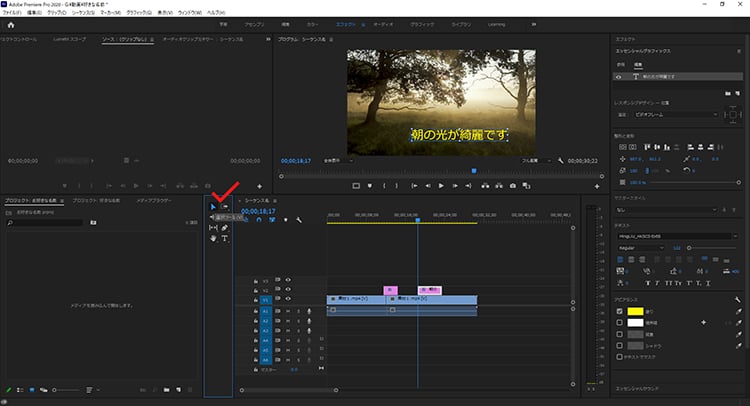
Task: Open the Home screen icon
Action: 11,25
